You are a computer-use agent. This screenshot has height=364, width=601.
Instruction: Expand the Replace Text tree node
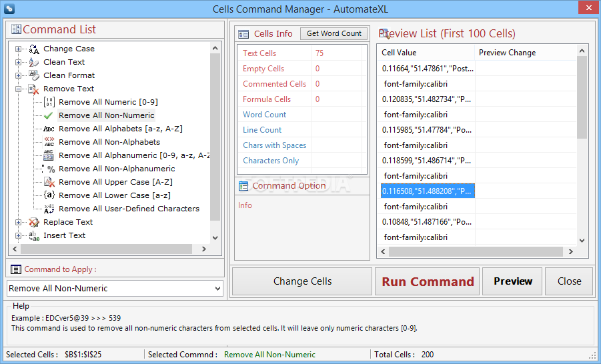(18, 222)
